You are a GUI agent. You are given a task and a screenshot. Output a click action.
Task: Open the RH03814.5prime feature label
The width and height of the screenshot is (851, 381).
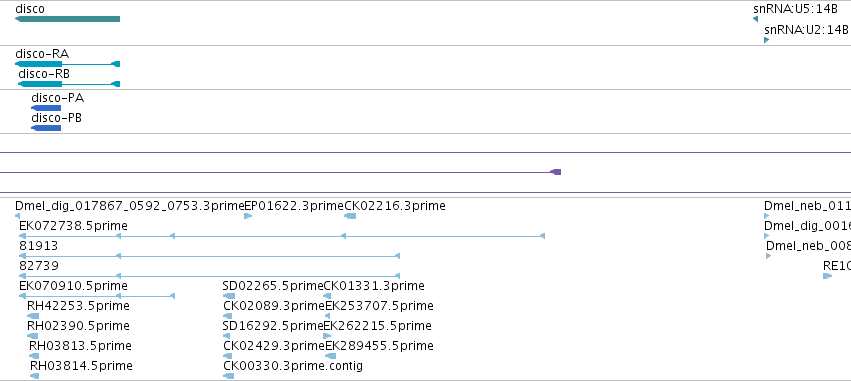81,366
